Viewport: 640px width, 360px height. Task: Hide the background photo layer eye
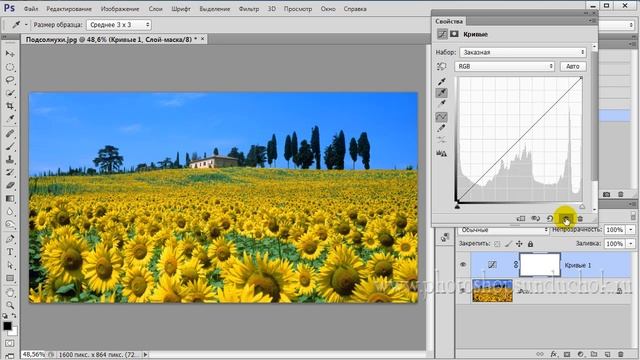click(463, 290)
